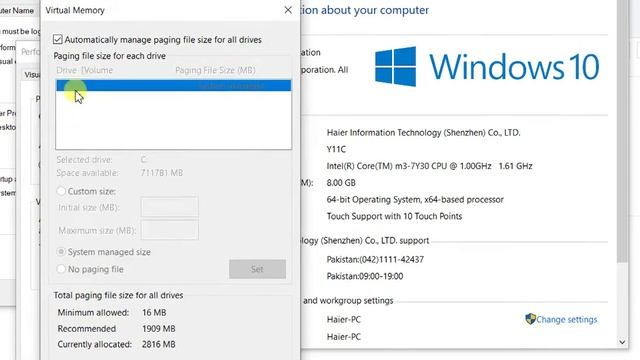Click the Paging File Size (MB) column header

point(216,70)
